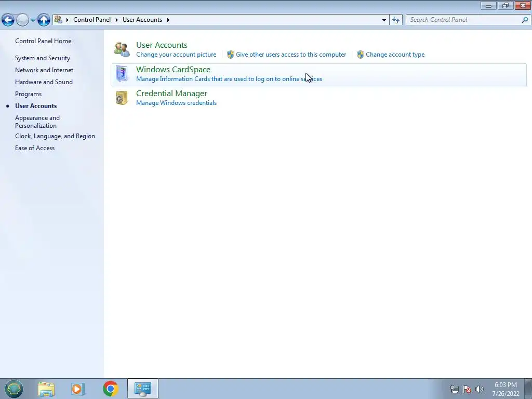Open Clock, Language, and Region
This screenshot has width=532, height=399.
[55, 136]
